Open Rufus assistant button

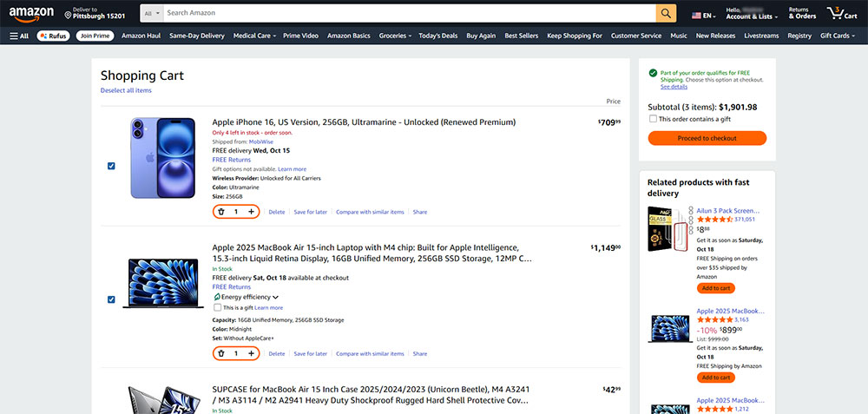click(x=54, y=36)
